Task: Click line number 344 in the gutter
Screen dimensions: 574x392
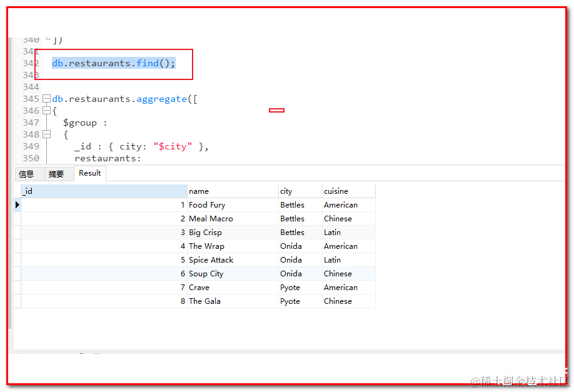Action: (31, 87)
